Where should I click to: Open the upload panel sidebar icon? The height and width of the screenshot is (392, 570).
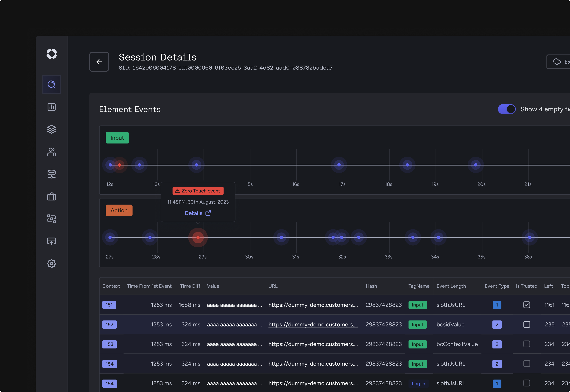51,241
